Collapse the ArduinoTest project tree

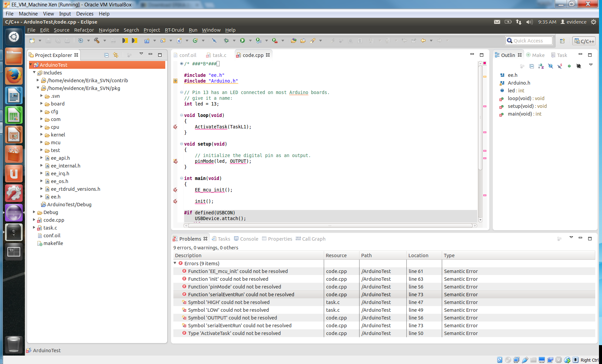point(31,65)
